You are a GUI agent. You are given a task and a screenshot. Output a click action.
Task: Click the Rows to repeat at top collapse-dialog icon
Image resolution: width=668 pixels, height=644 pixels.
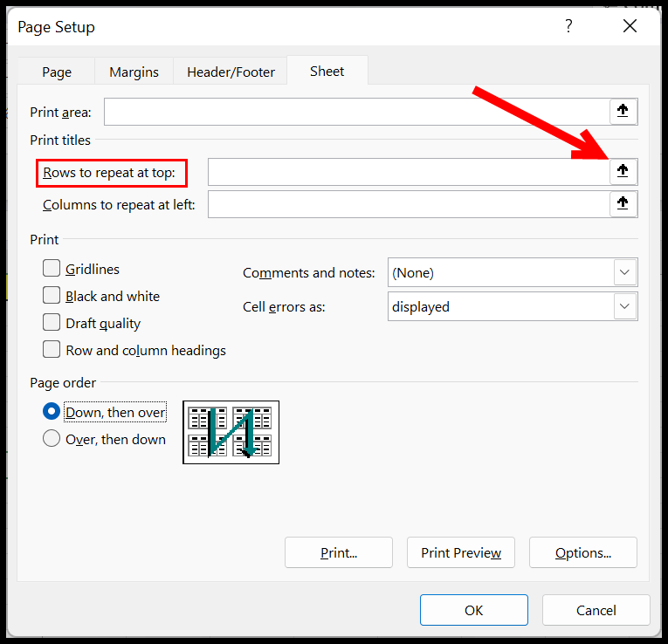(x=623, y=172)
